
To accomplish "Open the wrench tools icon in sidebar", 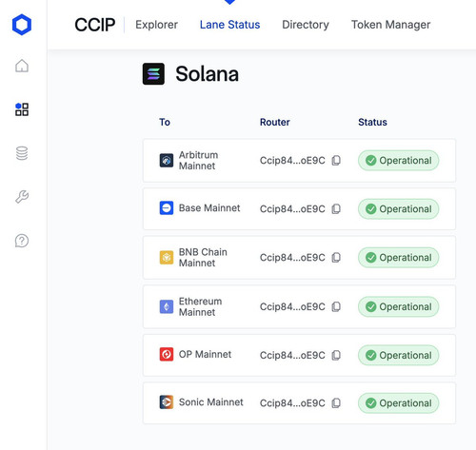I will coord(22,197).
